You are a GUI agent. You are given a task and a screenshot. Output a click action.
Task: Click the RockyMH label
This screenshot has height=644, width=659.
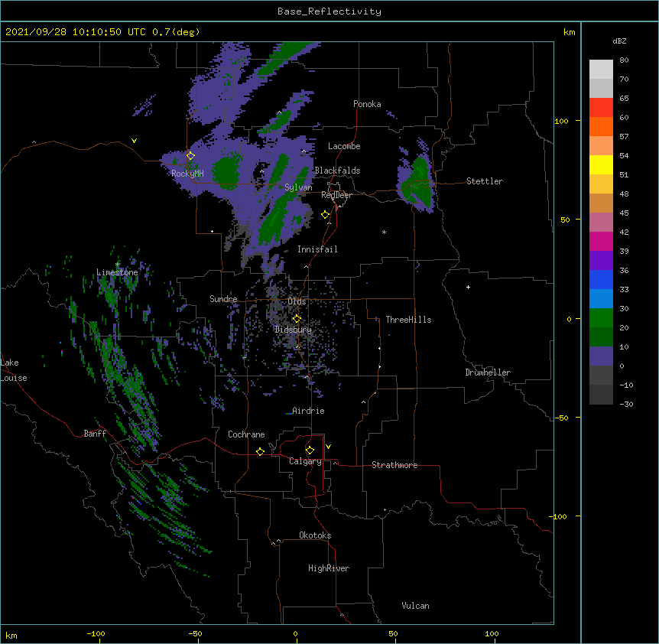pos(187,173)
